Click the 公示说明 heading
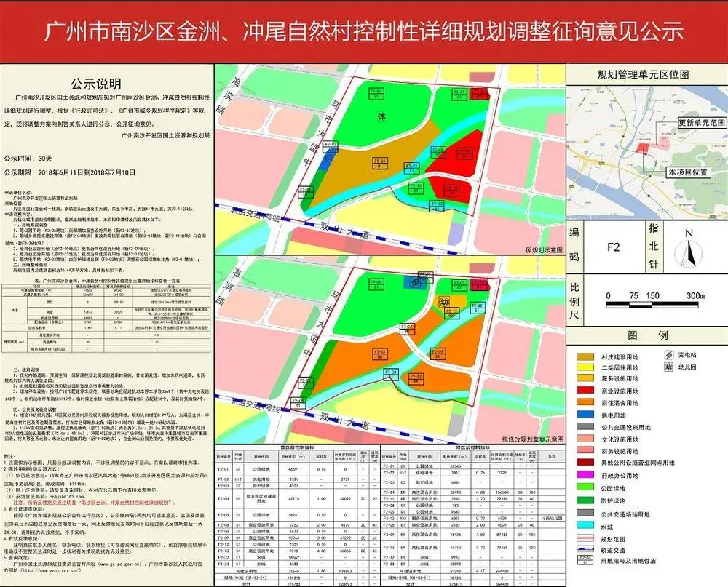Viewport: 728px width, 587px height. (96, 84)
